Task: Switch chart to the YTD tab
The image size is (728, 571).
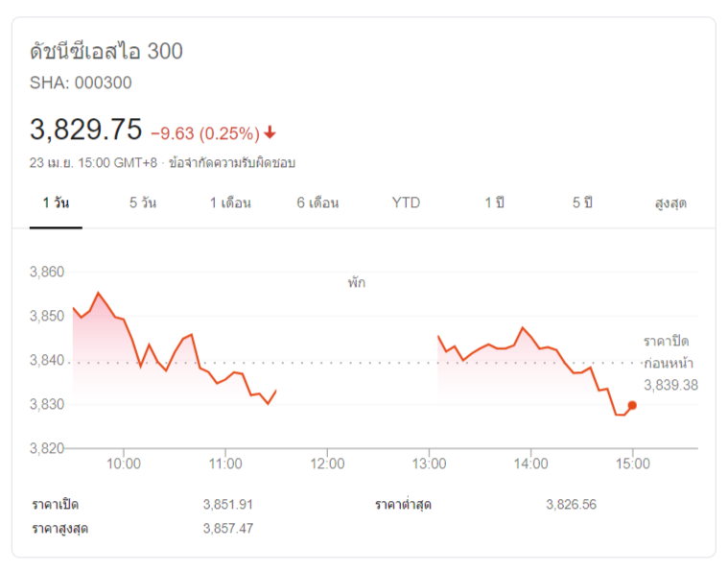Action: click(406, 203)
